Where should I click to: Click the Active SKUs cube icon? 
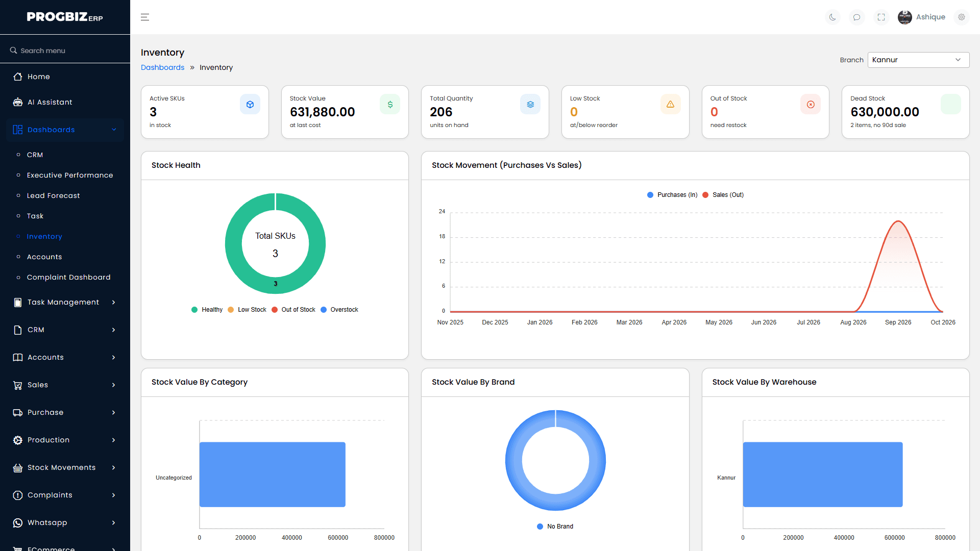(250, 105)
